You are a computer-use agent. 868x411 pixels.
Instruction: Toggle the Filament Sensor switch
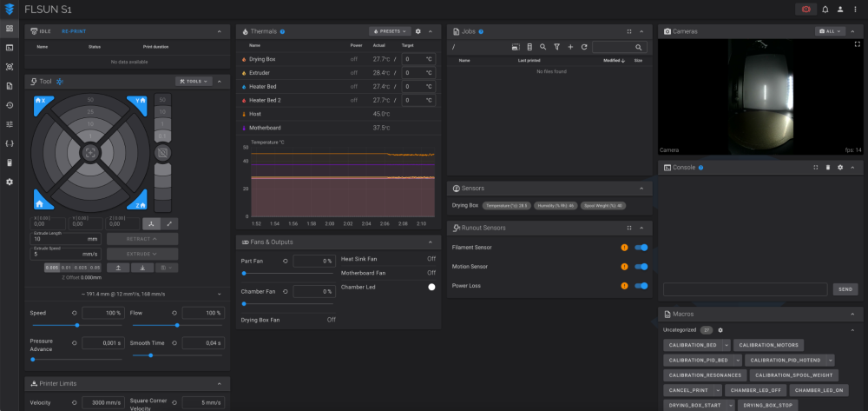[x=641, y=248]
